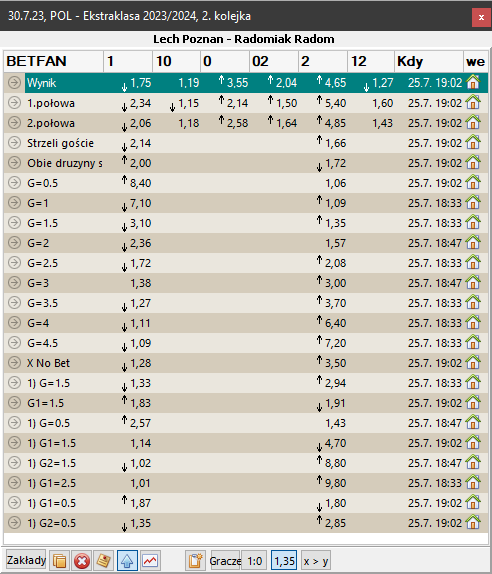The height and width of the screenshot is (574, 492).
Task: Select the 25.7. 18:47 time in the G=2 row
Action: click(x=435, y=243)
